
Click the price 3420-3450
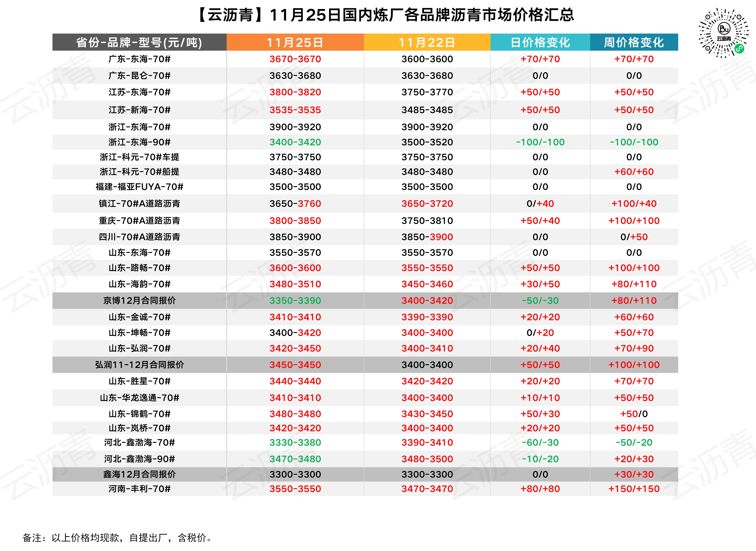295,348
